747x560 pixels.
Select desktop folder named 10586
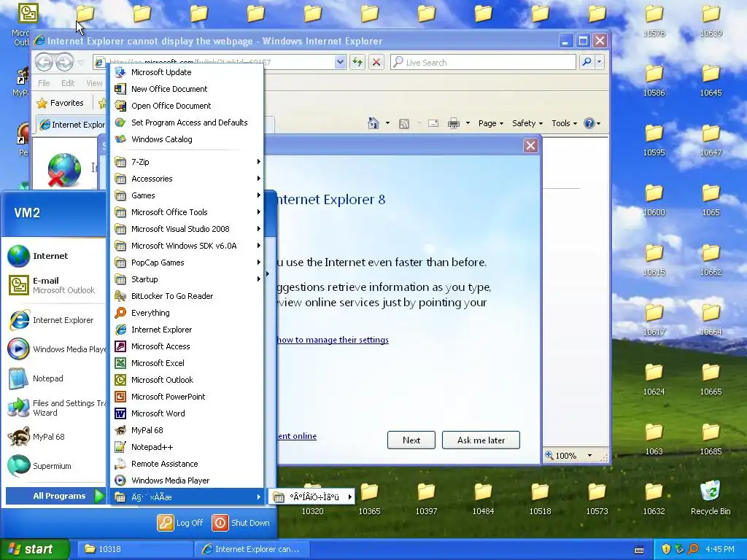coord(654,80)
